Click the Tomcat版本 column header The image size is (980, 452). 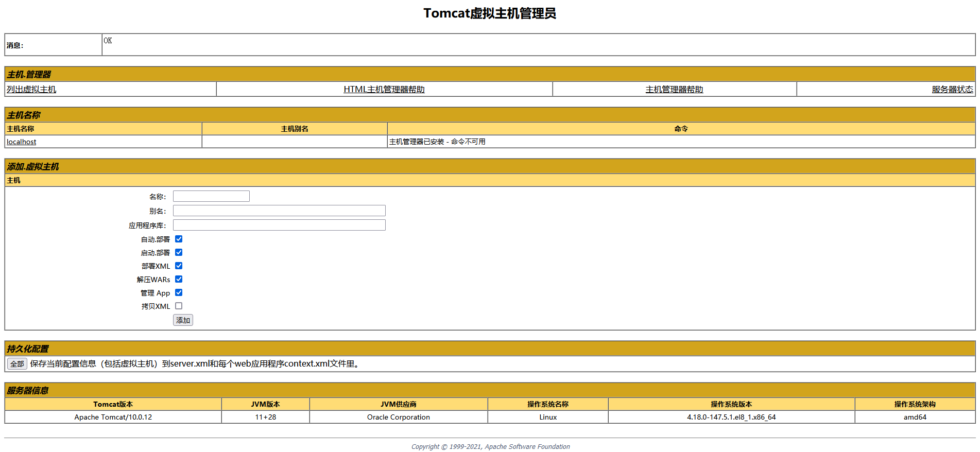pos(113,404)
